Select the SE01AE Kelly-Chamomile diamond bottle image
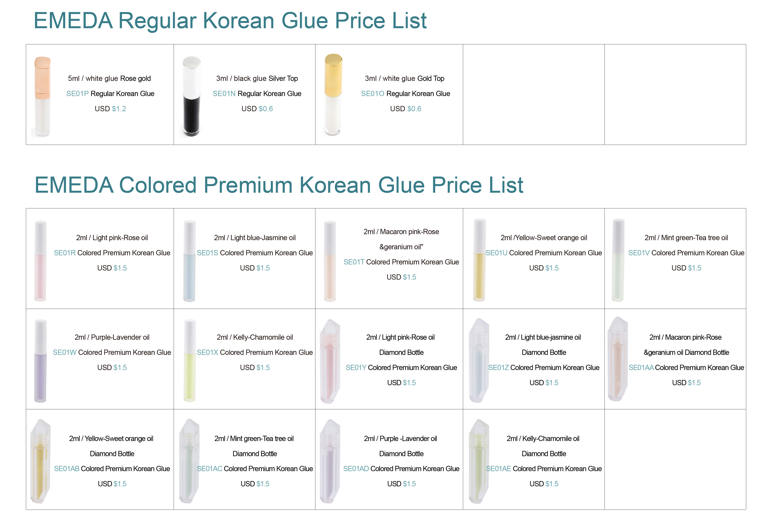 point(479,461)
